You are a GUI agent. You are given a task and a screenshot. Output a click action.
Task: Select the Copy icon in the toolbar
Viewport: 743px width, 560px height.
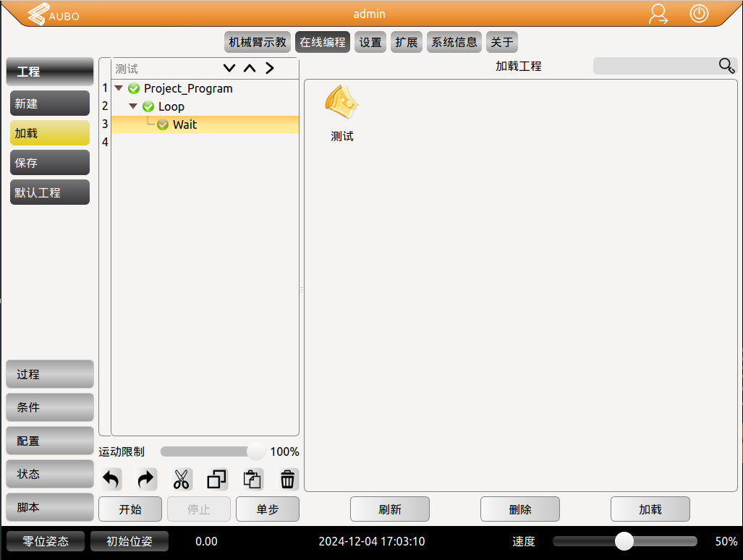pos(216,479)
